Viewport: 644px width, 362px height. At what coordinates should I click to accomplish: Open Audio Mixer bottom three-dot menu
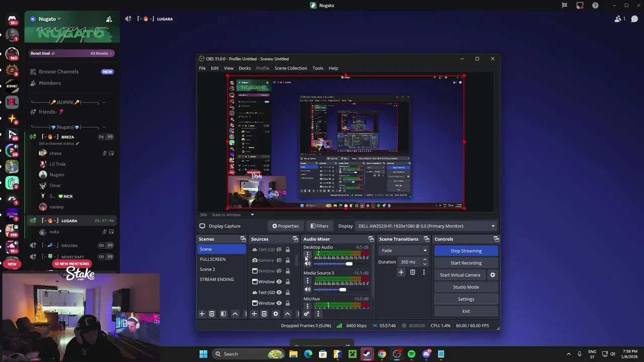pos(318,314)
